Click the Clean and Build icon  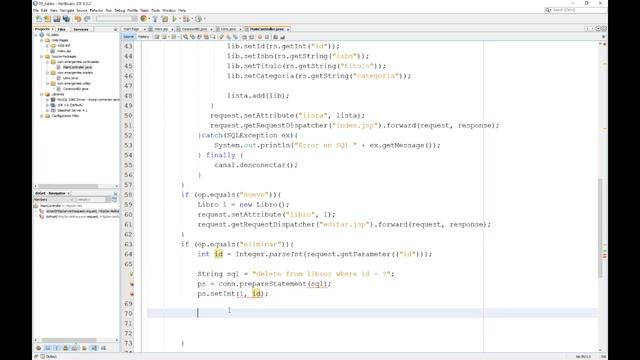[164, 19]
